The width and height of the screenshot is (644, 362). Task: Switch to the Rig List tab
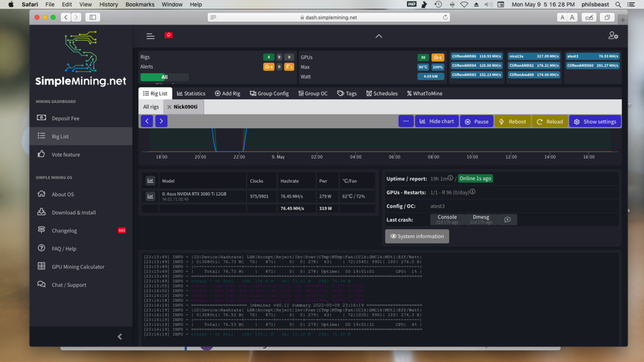[155, 94]
